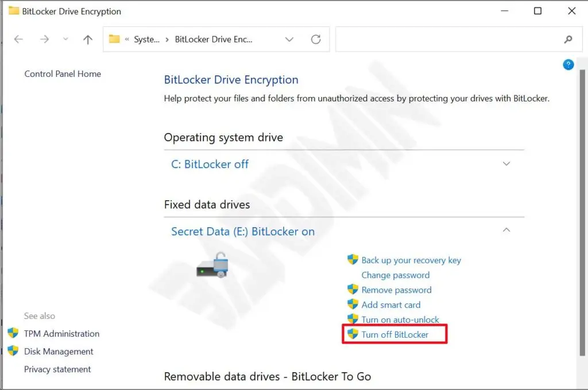Click shield icon beside Turn on auto-unlock
Viewport: 588px width, 390px height.
coord(353,319)
